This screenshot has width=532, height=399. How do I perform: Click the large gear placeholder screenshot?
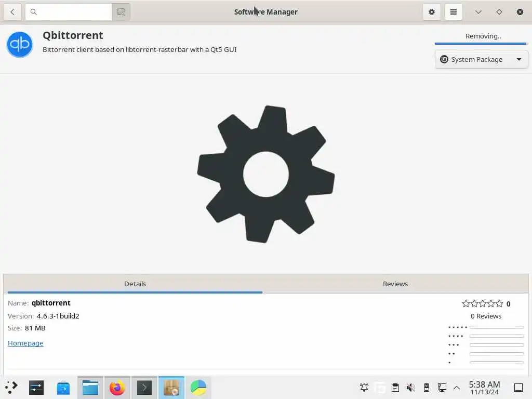[x=266, y=174]
